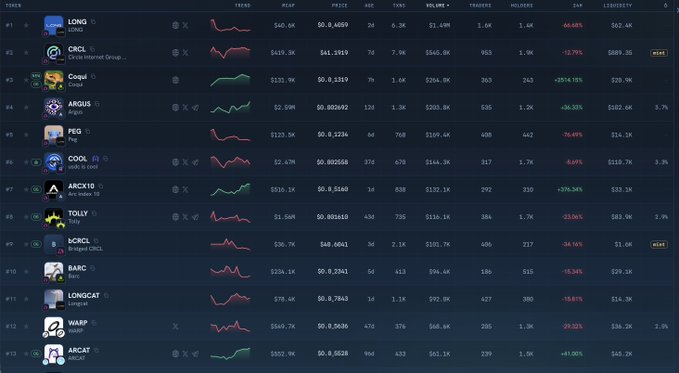Click the purple badge icon beside COOL
Screen dimensions: 679x373
coord(96,159)
